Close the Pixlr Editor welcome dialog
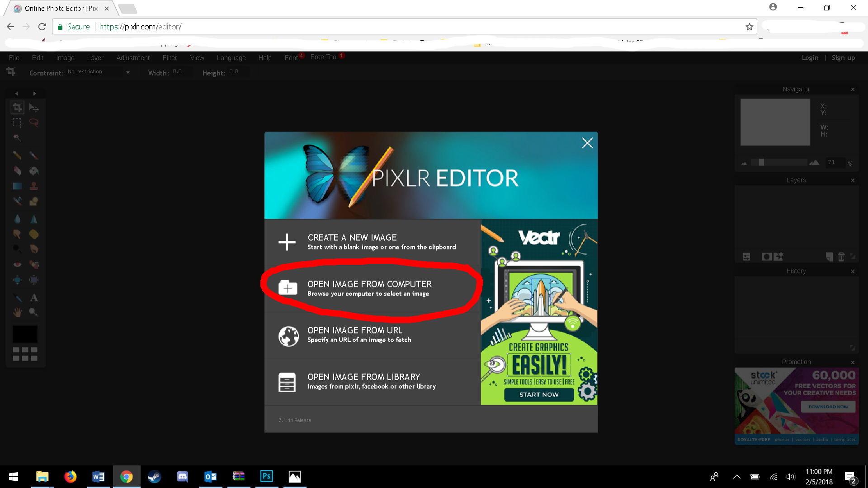868x488 pixels. 587,143
